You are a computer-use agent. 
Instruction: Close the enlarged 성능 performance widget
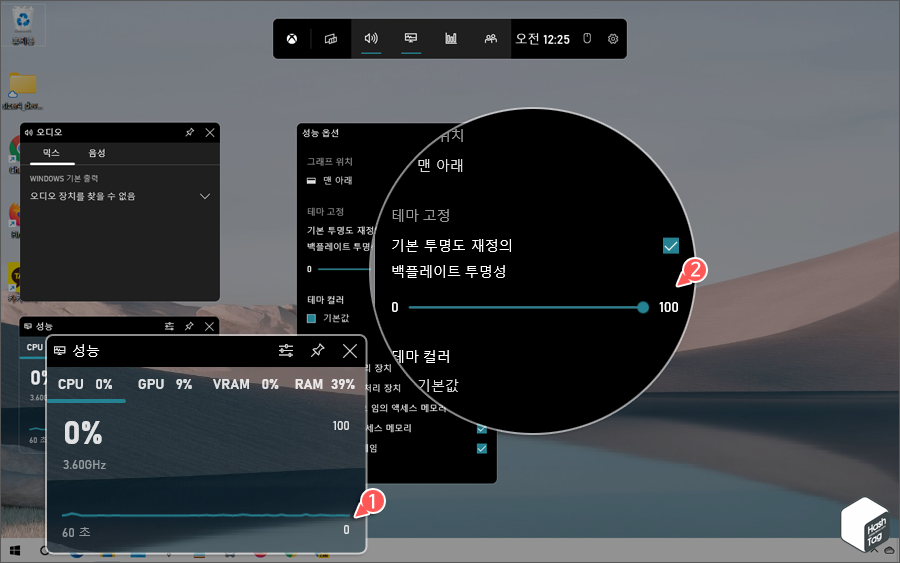tap(350, 351)
